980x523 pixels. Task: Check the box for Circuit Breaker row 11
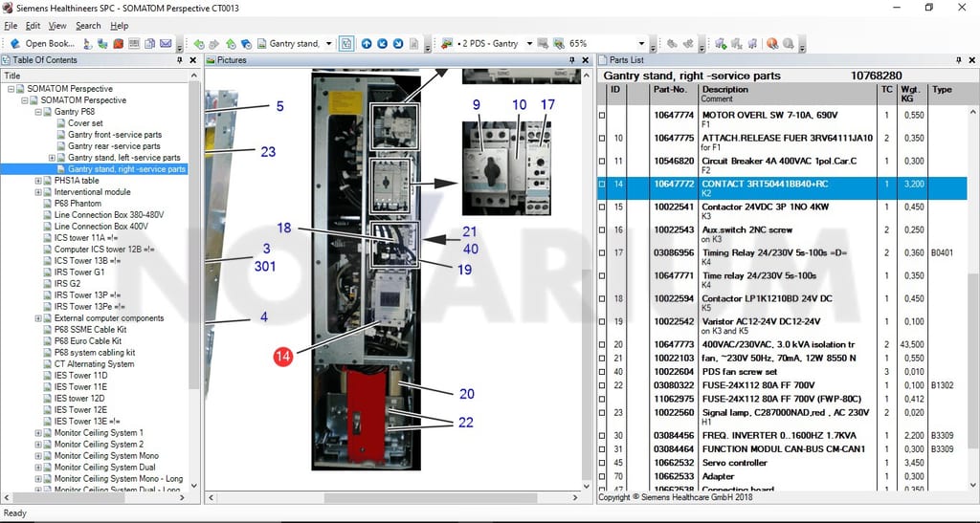603,161
